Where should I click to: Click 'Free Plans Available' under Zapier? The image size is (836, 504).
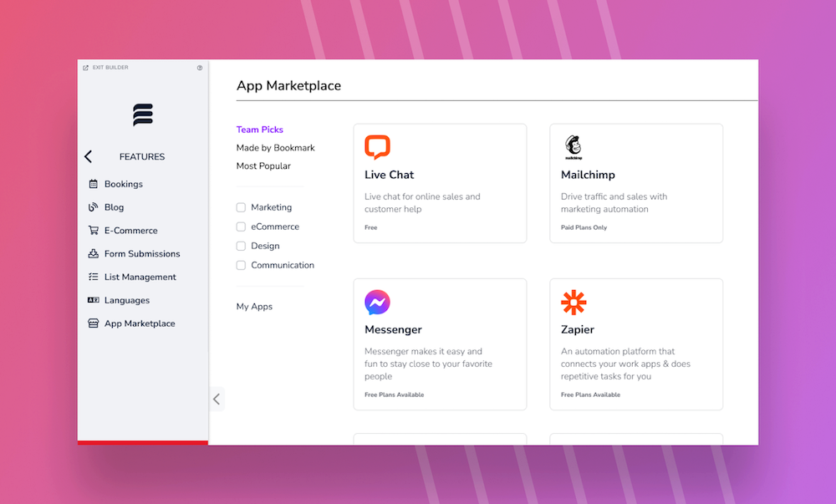tap(591, 395)
